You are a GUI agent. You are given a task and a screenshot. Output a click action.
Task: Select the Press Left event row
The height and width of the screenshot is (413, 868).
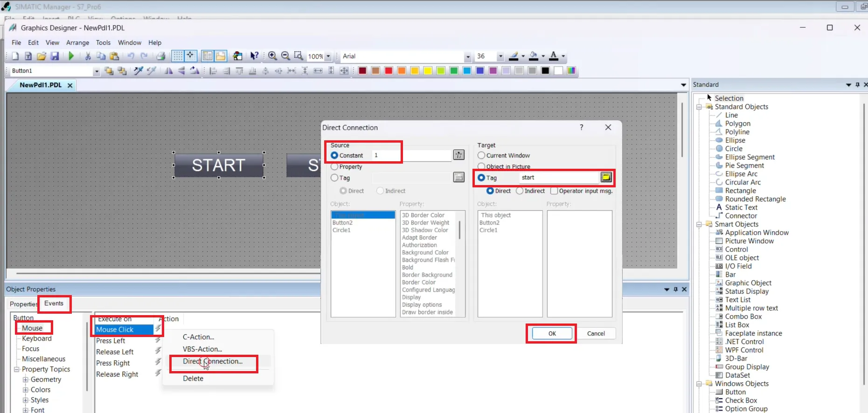tap(111, 341)
